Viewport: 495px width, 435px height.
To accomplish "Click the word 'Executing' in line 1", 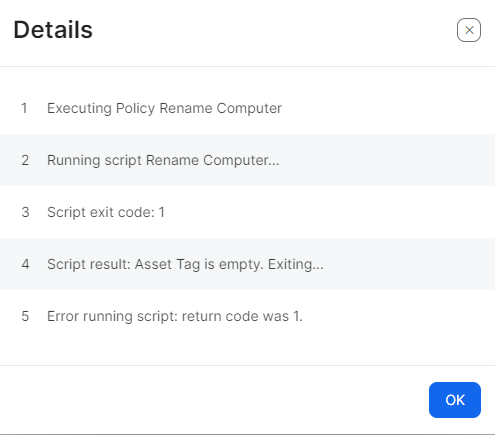I will coord(79,109).
